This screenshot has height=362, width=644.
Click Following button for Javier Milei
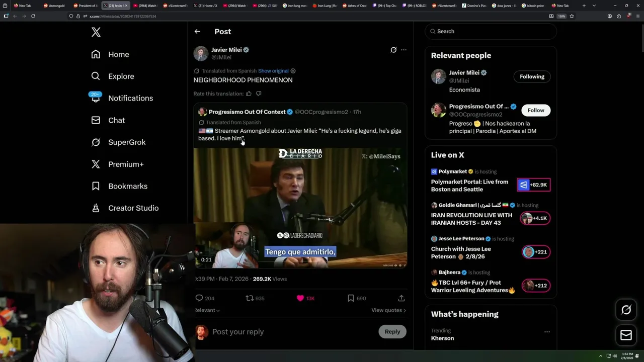pyautogui.click(x=532, y=76)
